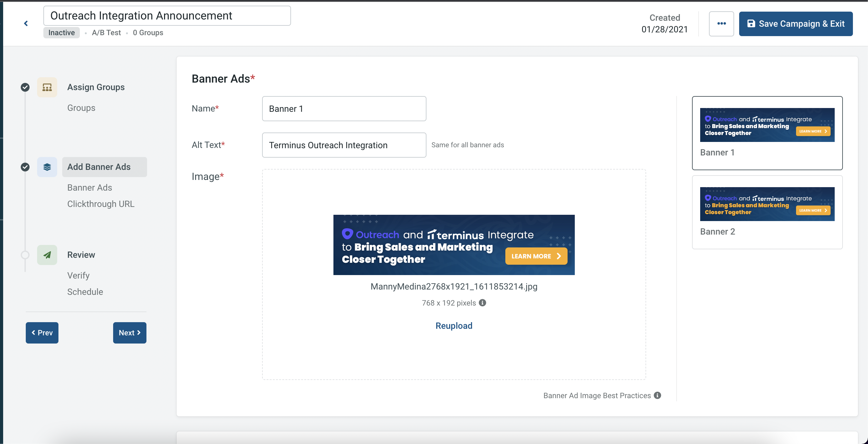The width and height of the screenshot is (868, 444).
Task: Open the Assign Groups step
Action: pyautogui.click(x=96, y=87)
